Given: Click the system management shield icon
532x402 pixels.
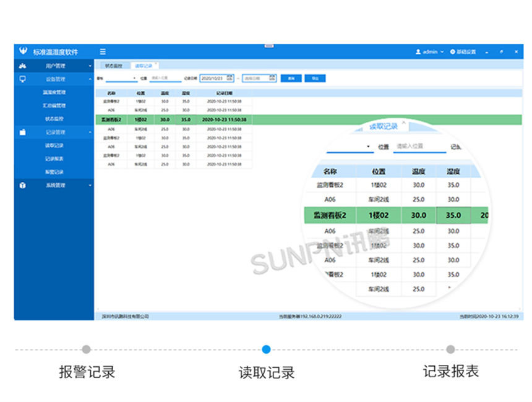Looking at the screenshot, I should (24, 184).
